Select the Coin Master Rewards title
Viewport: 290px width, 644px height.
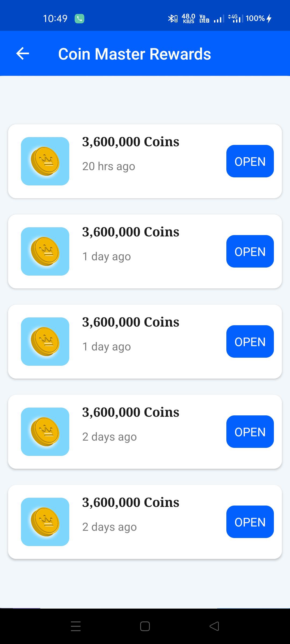[x=135, y=54]
